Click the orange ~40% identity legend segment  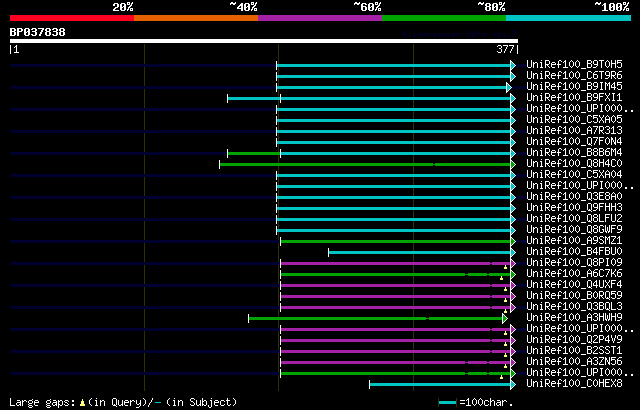[x=196, y=18]
